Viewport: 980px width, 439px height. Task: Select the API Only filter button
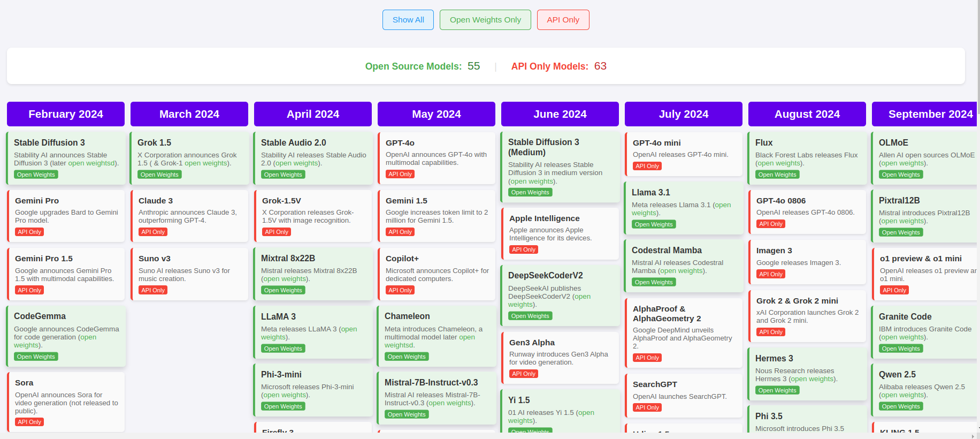click(563, 20)
